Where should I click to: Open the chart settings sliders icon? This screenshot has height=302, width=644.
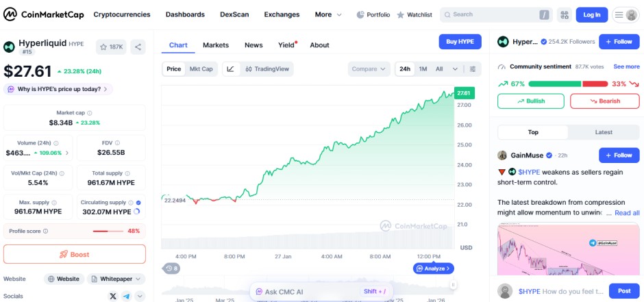click(472, 69)
